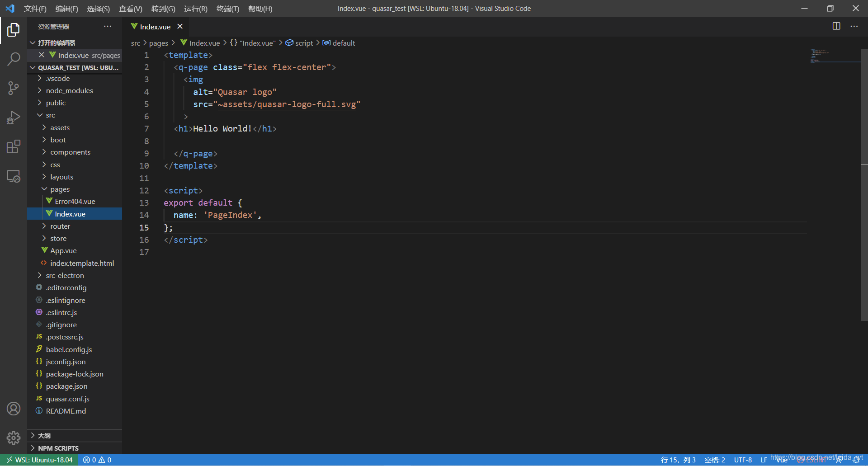Click 'pages' in the breadcrumb
The width and height of the screenshot is (868, 466).
click(158, 43)
